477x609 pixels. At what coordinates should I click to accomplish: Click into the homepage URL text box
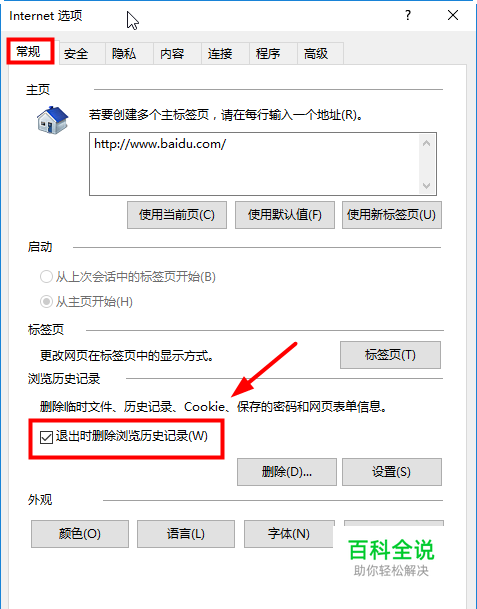(x=254, y=164)
